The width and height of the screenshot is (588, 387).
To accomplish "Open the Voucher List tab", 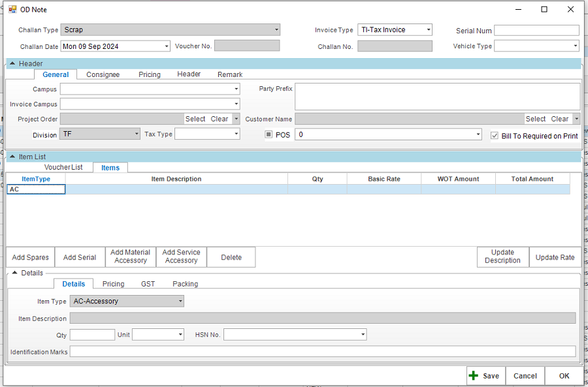I will (63, 168).
